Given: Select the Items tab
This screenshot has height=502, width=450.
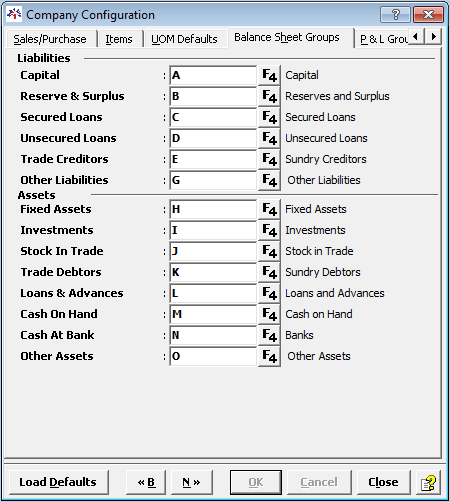Looking at the screenshot, I should click(x=119, y=39).
